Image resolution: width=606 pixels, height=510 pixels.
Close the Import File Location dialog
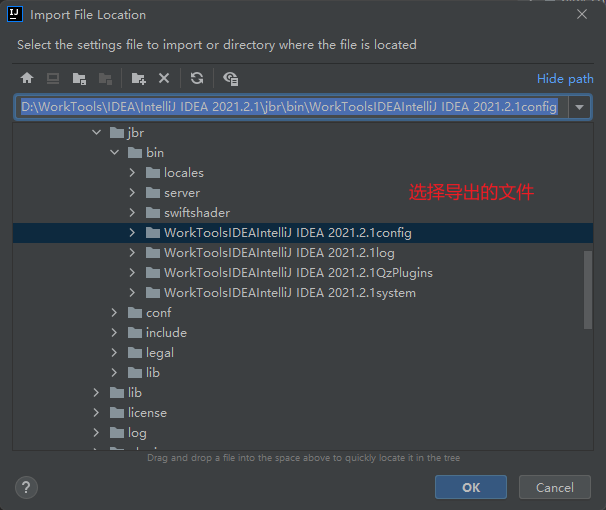point(582,14)
